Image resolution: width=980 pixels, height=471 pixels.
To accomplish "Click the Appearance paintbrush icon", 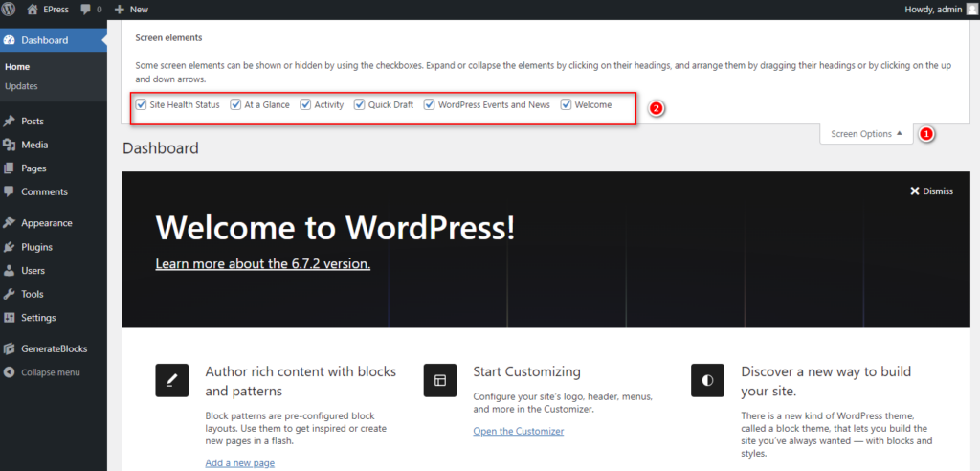I will [9, 223].
